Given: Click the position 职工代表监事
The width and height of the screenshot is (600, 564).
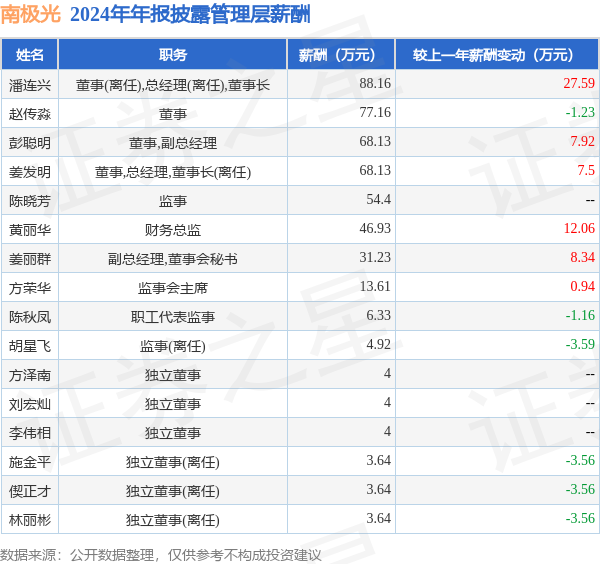Looking at the screenshot, I should 173,317.
